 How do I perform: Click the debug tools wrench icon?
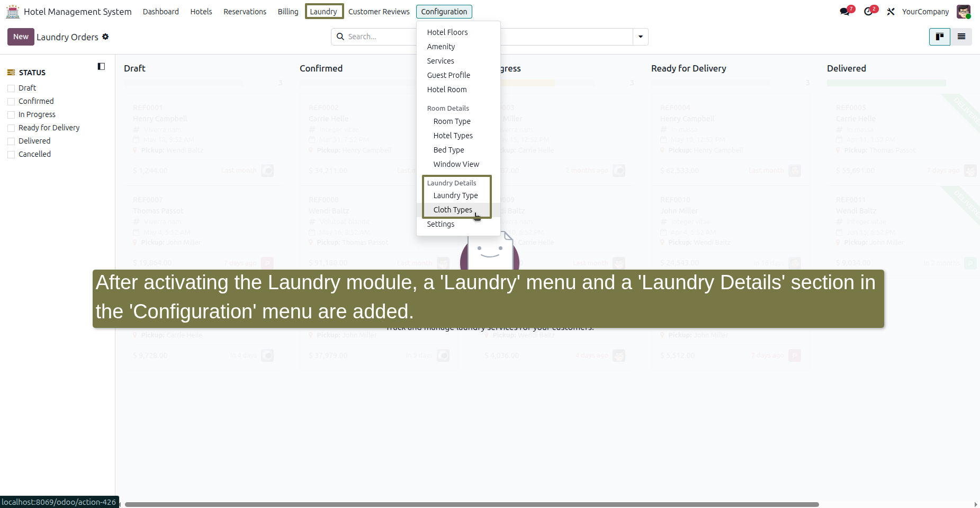click(891, 12)
